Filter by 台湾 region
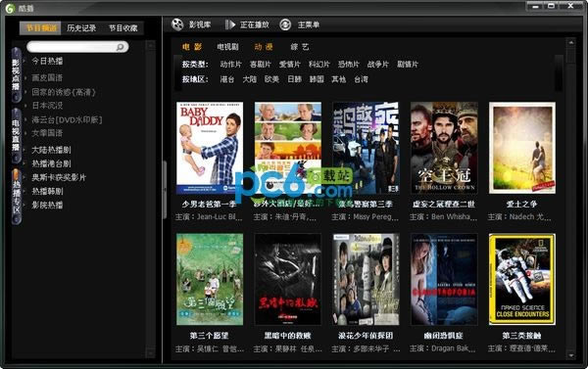588x369 pixels. (x=361, y=79)
